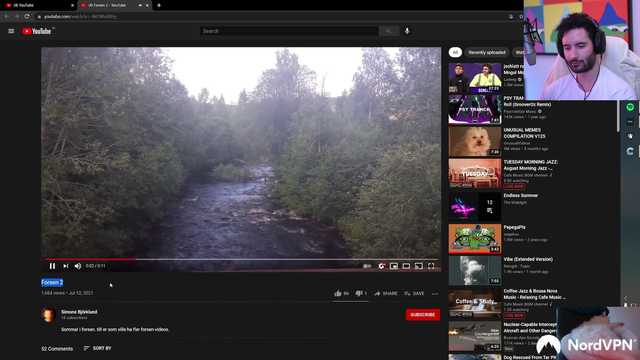Open Simone Björklund channel name link
The height and width of the screenshot is (360, 640).
pos(79,312)
